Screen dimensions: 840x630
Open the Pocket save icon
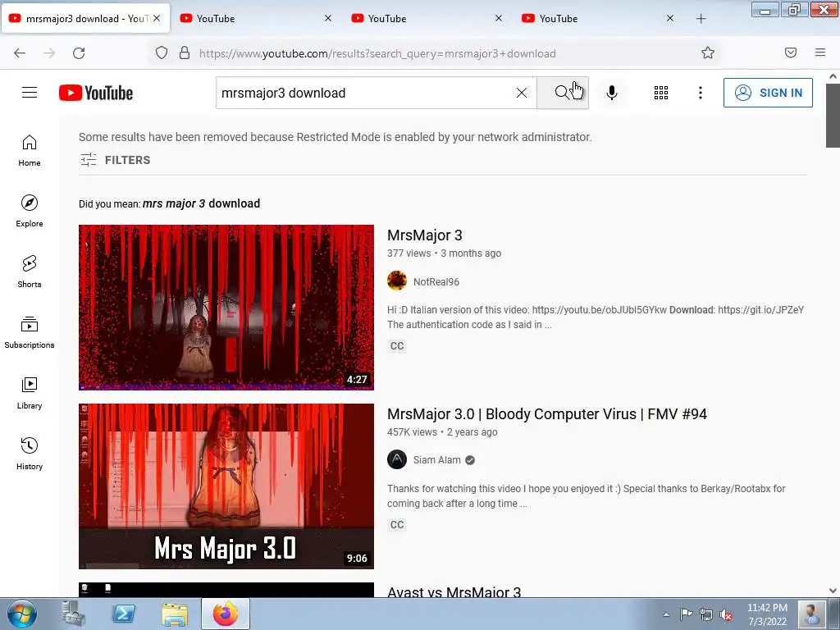tap(791, 52)
